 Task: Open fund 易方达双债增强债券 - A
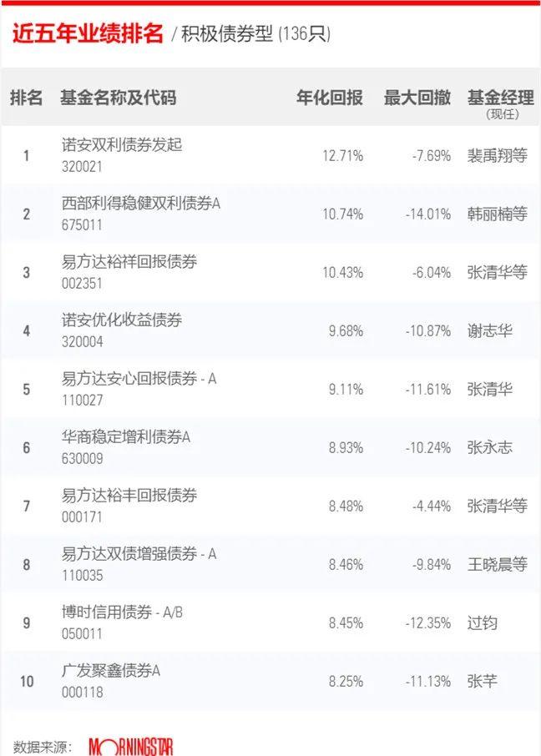(139, 553)
